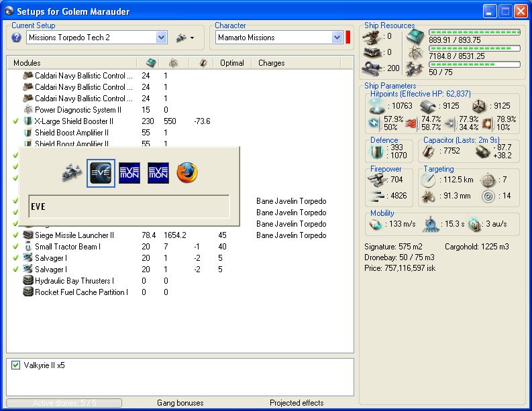Image resolution: width=532 pixels, height=411 pixels.
Task: Open the Projected effects panel
Action: 297,402
